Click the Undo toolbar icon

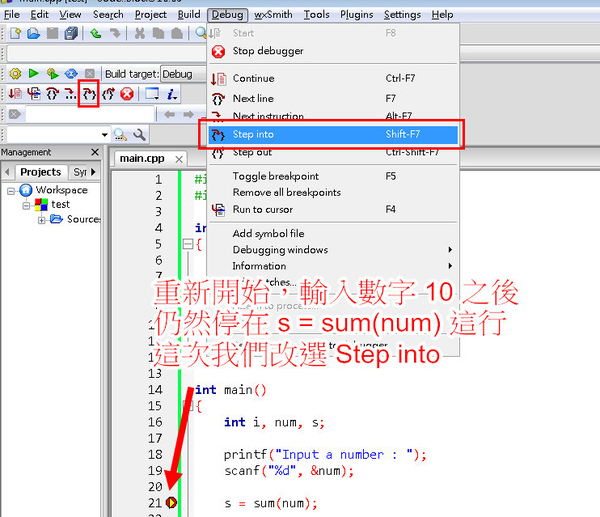click(x=96, y=34)
